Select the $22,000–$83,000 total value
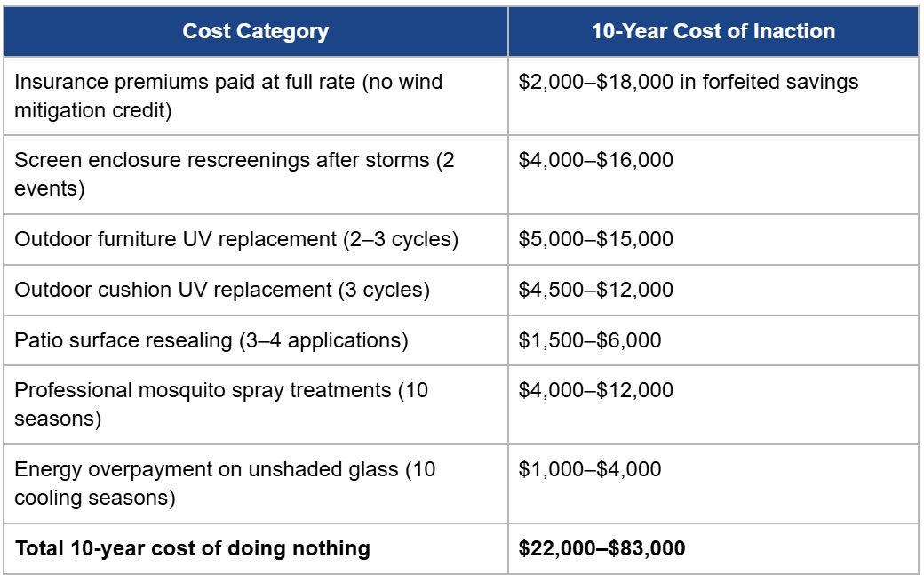The height and width of the screenshot is (575, 924). (601, 548)
